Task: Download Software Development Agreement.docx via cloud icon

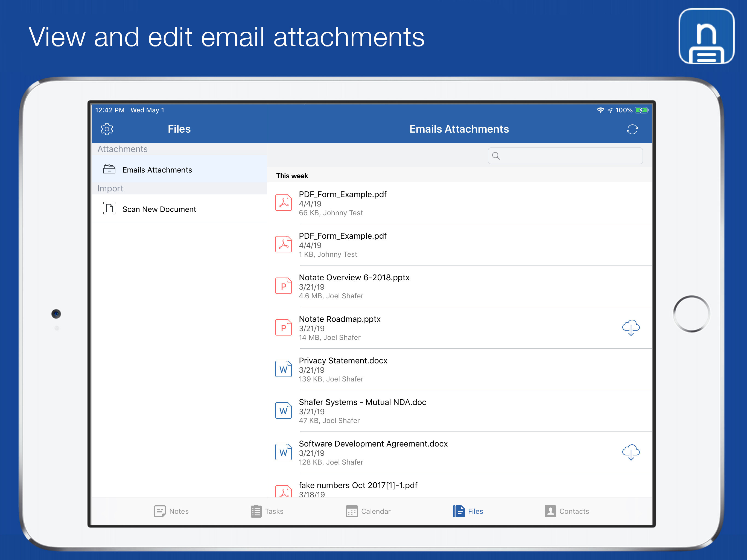Action: click(x=631, y=452)
